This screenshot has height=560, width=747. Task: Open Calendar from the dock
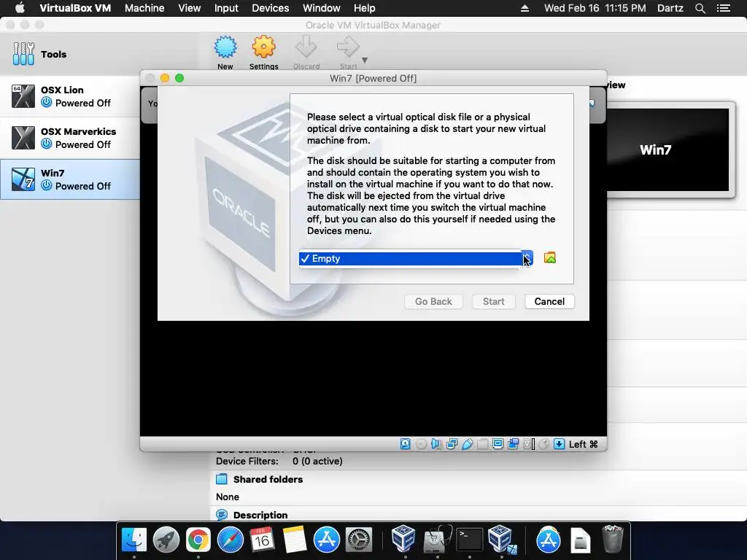[262, 540]
